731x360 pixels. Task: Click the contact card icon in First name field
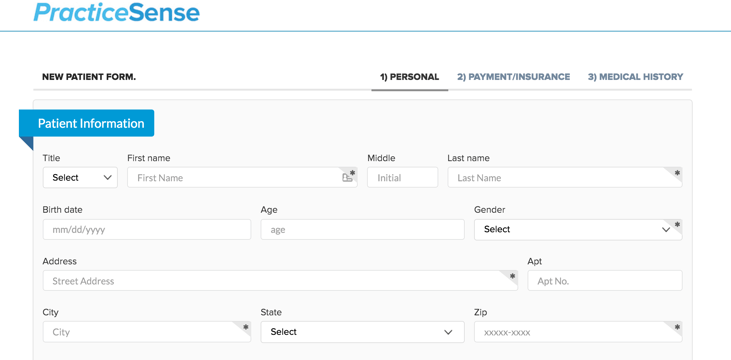[x=346, y=178]
